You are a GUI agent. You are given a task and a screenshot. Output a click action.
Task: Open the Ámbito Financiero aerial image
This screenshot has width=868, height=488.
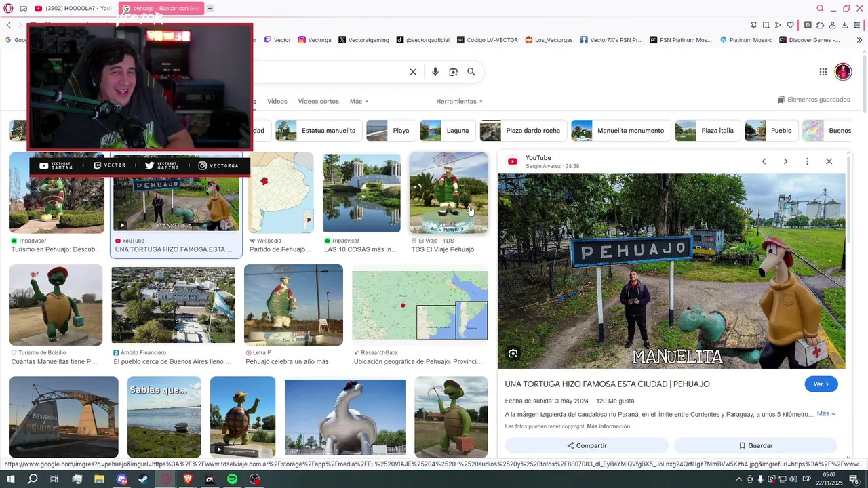[174, 305]
